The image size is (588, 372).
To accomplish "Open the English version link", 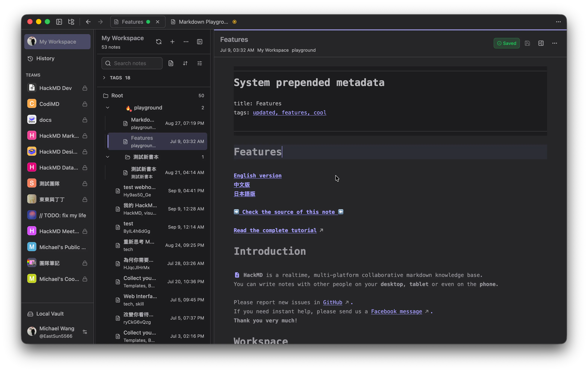I will (258, 176).
